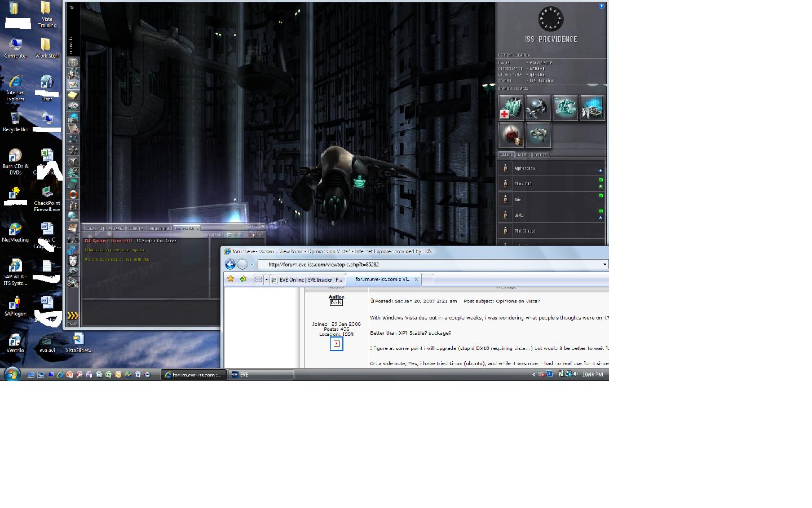The width and height of the screenshot is (812, 508).
Task: Select the Work Stuff folder on desktop
Action: (47, 48)
